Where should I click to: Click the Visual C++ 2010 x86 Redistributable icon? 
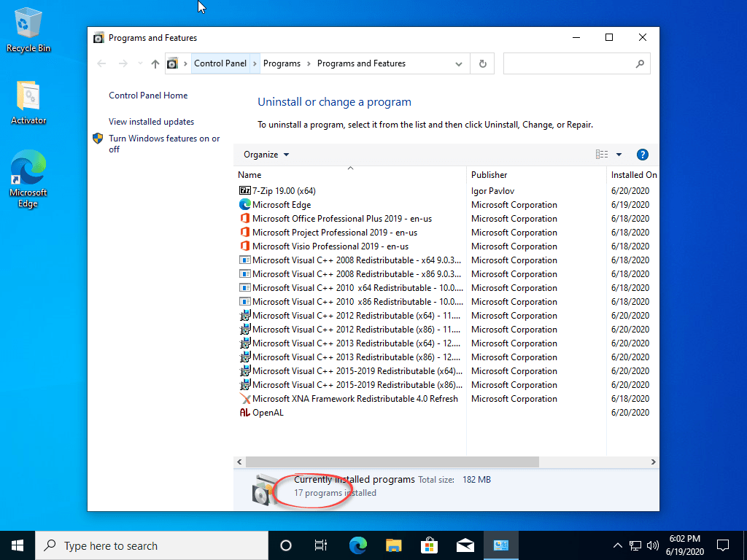click(x=245, y=301)
